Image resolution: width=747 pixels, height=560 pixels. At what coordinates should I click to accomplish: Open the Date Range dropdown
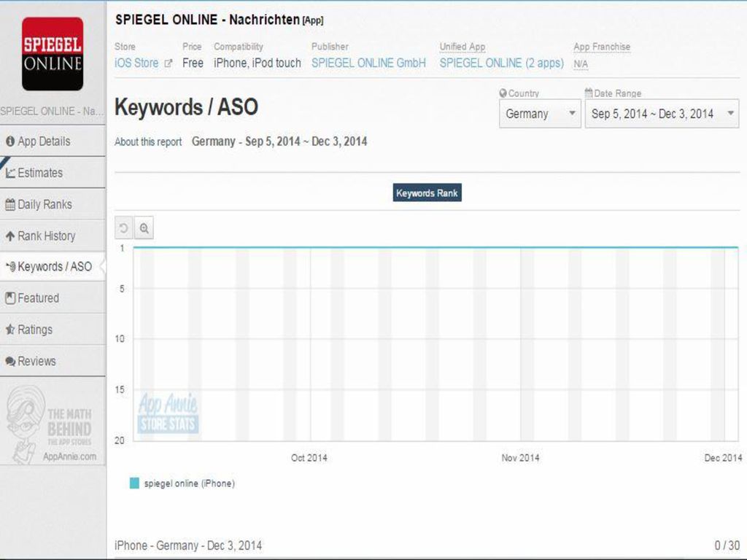(x=662, y=114)
